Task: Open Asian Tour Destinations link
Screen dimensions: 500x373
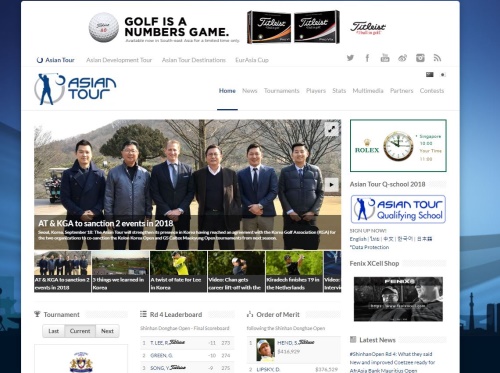Action: [194, 60]
